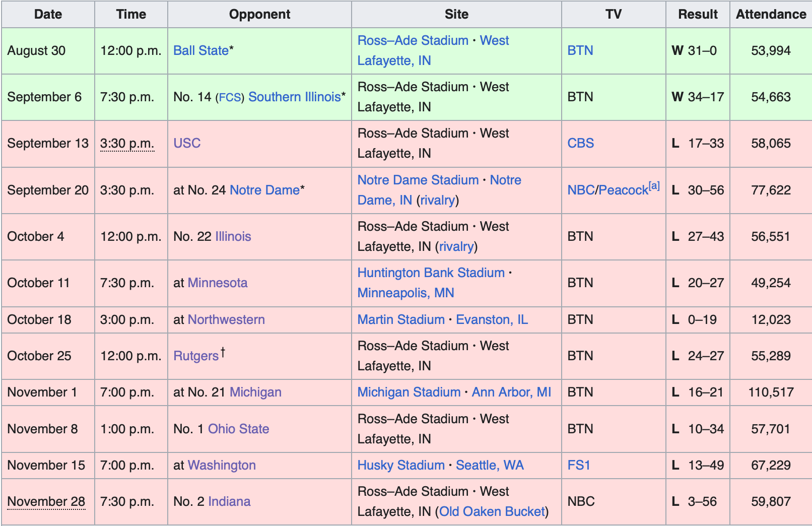Open the NBC link in the September 20 row
812x526 pixels.
pos(581,190)
